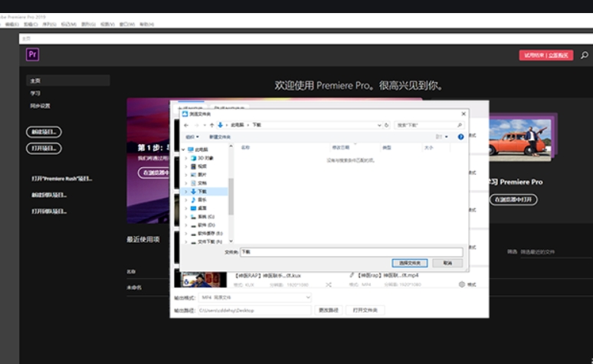This screenshot has width=593, height=364.
Task: Expand the 3D 对象 tree node
Action: point(186,158)
